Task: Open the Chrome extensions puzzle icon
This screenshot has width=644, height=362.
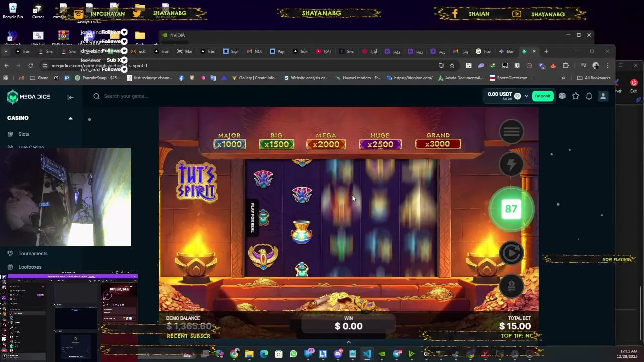Action: [566, 66]
